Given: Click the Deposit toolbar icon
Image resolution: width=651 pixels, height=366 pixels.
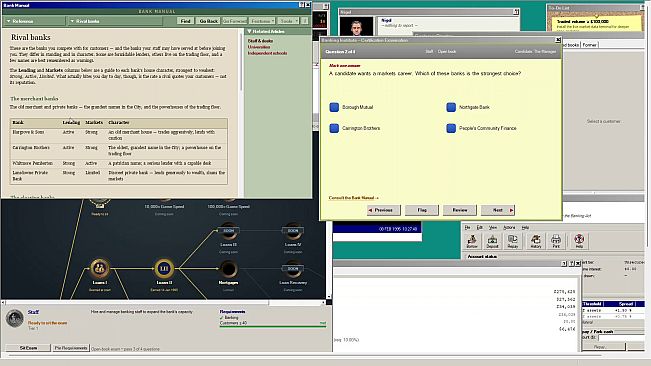Looking at the screenshot, I should tap(492, 241).
